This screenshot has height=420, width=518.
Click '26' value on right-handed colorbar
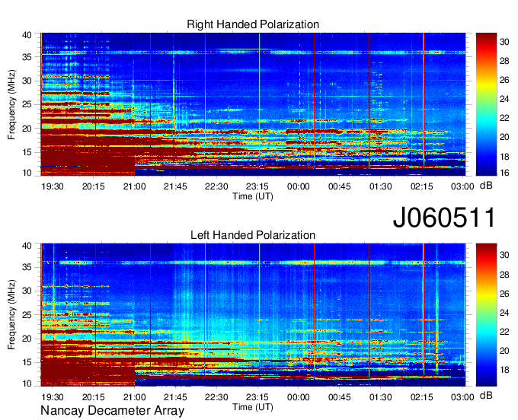pos(504,80)
